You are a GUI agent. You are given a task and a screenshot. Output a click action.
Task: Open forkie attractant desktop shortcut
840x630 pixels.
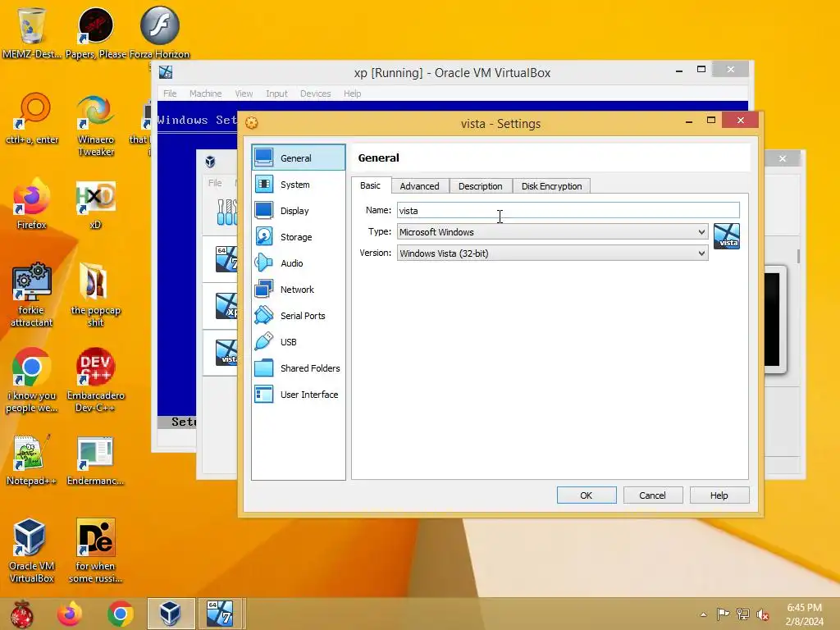[x=32, y=295]
